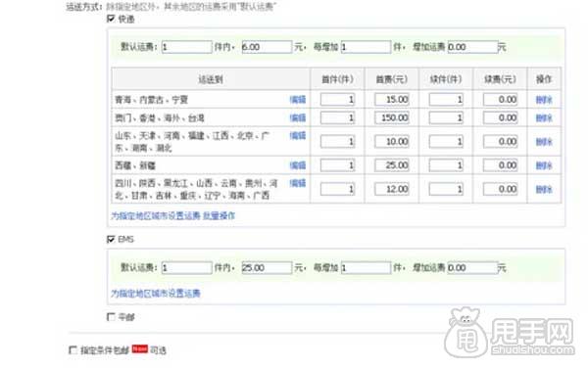Viewport: 588px width, 369px height.
Task: Click the 首费 field showing 15.00
Action: tap(392, 99)
